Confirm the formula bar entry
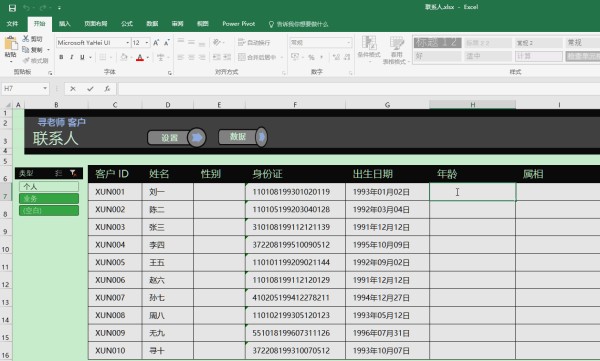Screen dimensions: 600x361 tap(90, 89)
